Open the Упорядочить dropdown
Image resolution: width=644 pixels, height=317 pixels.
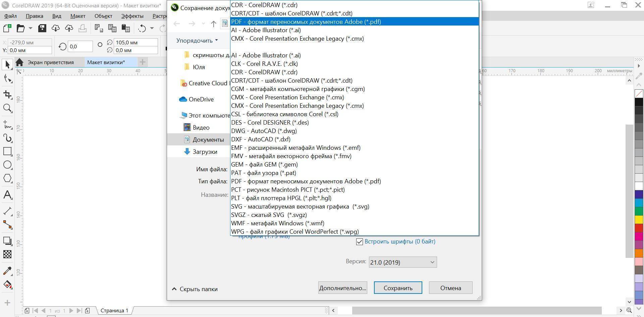pyautogui.click(x=197, y=41)
